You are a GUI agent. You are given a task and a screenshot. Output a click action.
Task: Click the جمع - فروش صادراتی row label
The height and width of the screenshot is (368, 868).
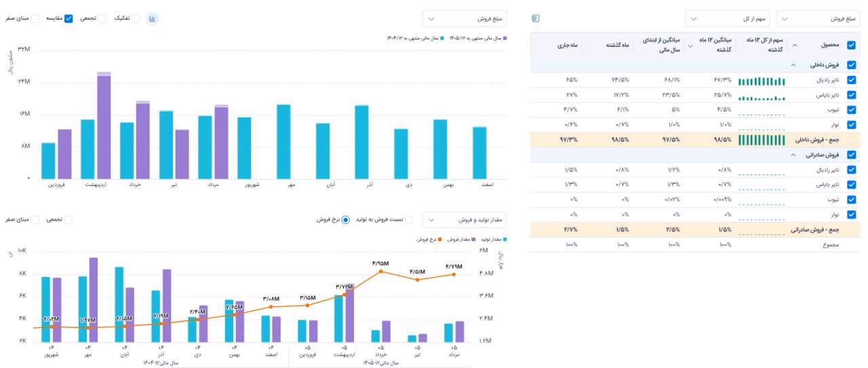[816, 229]
